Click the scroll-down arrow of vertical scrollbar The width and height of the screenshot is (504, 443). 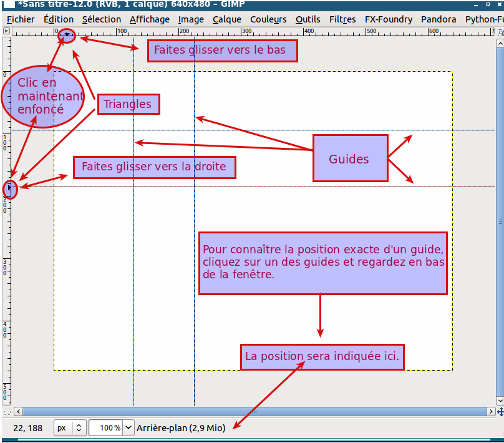(x=500, y=401)
